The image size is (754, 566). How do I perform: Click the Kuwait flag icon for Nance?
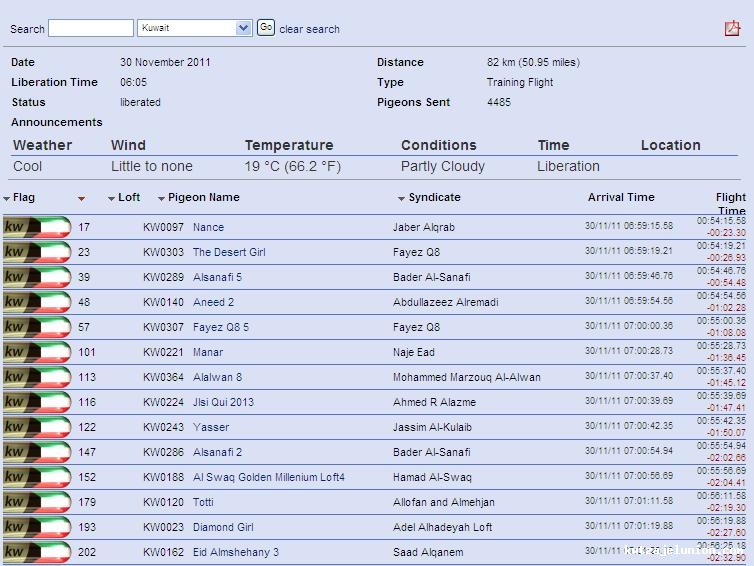(x=37, y=227)
